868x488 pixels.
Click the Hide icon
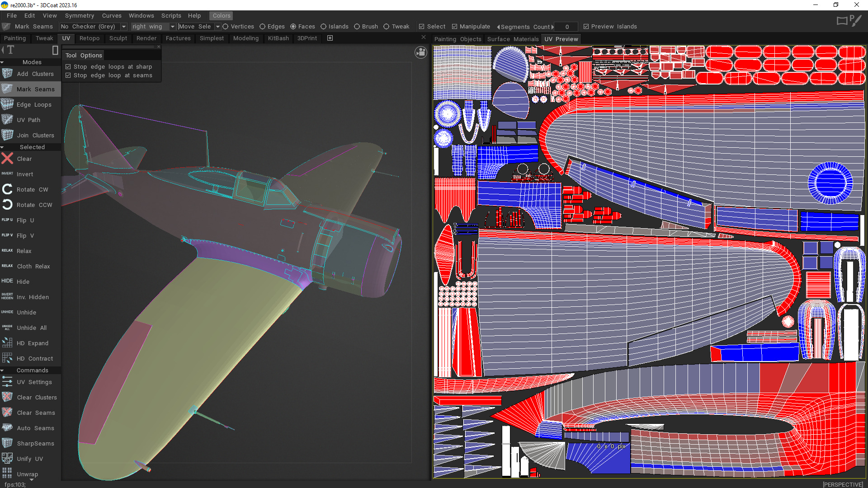tap(7, 282)
